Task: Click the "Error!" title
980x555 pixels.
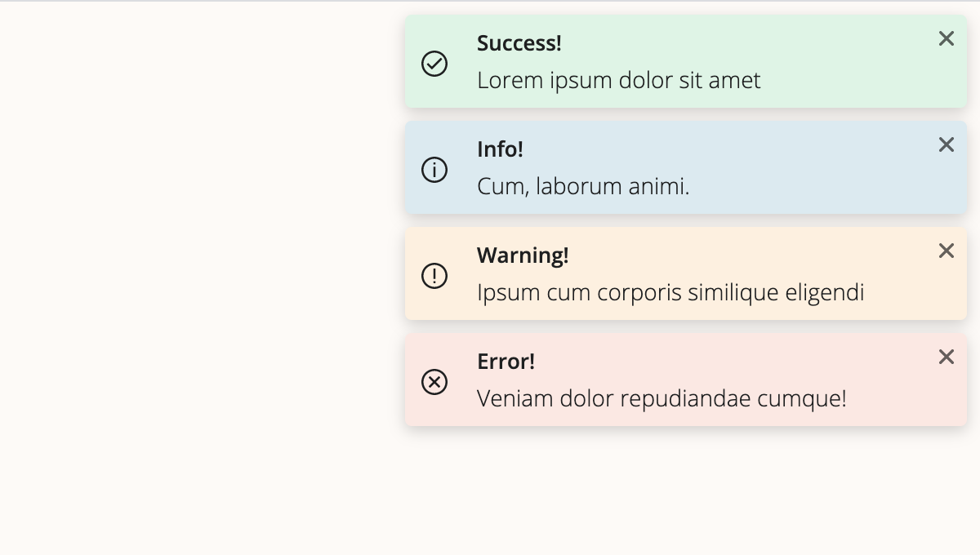Action: (506, 362)
